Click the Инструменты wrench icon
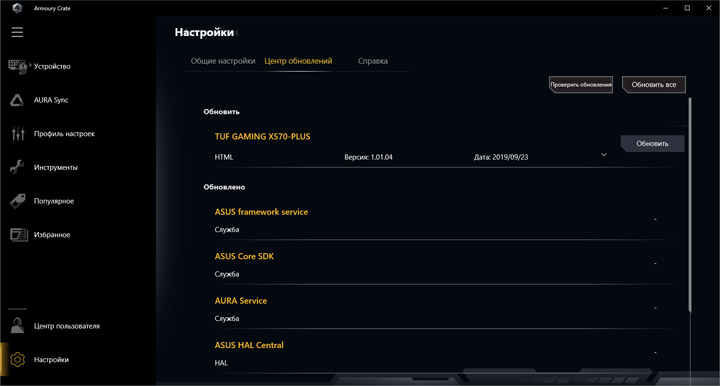Image resolution: width=720 pixels, height=386 pixels. 17,167
